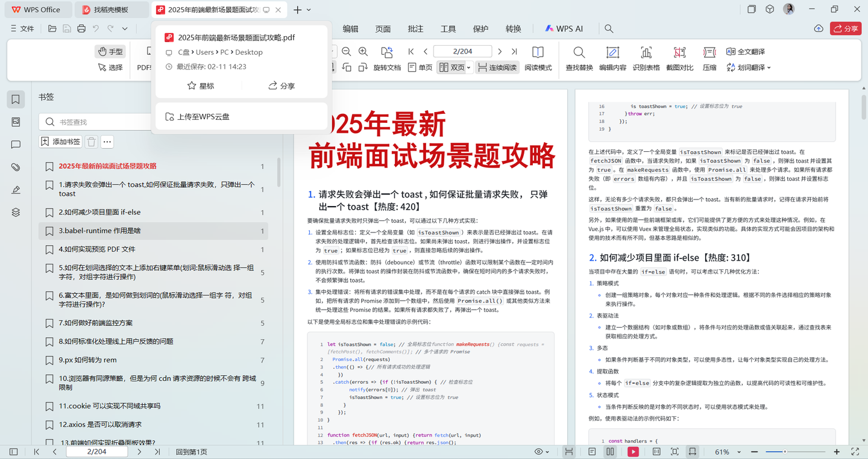
Task: Toggle single page layout icon in status bar
Action: point(593,451)
